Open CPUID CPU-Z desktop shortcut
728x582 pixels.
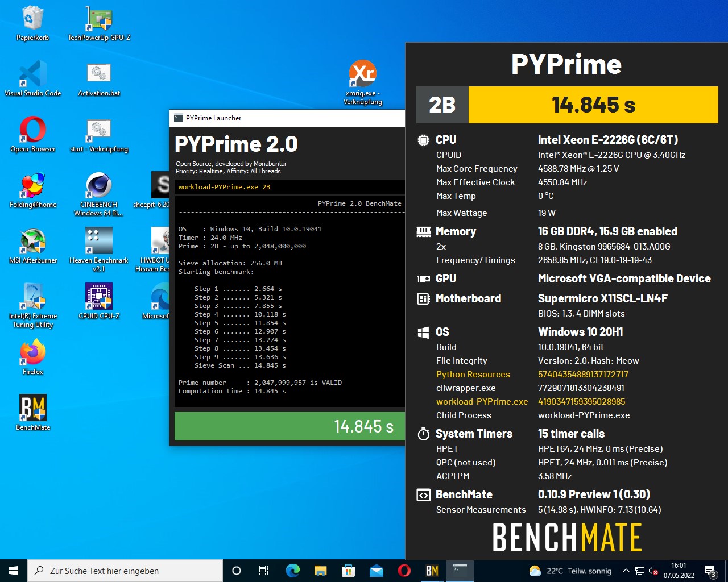tap(99, 301)
